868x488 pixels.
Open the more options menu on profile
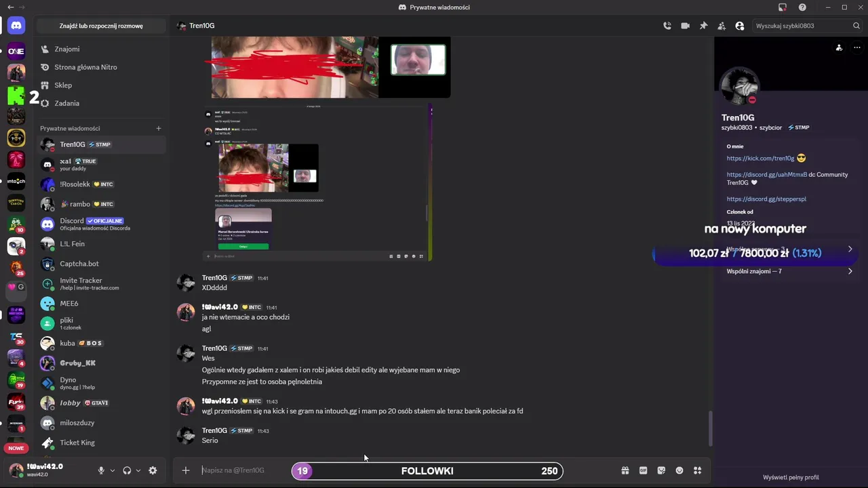point(856,47)
